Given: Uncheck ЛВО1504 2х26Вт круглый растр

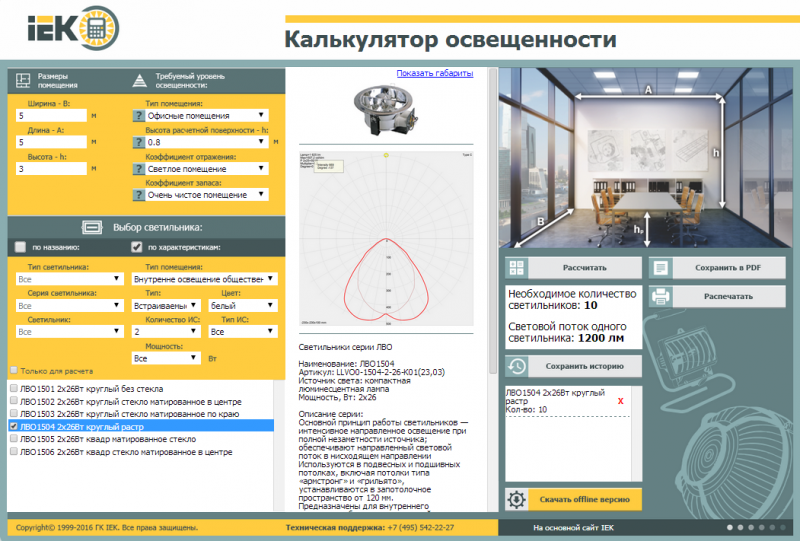Looking at the screenshot, I should (14, 426).
